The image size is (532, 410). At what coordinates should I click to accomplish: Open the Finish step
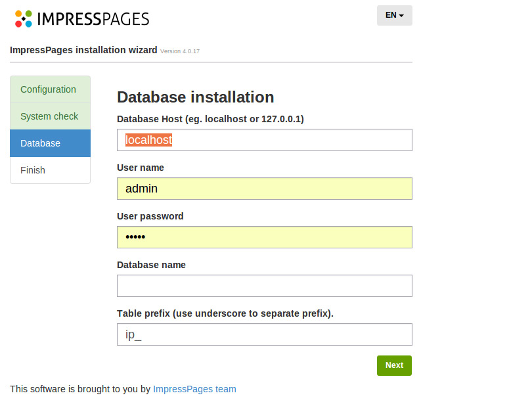(33, 170)
